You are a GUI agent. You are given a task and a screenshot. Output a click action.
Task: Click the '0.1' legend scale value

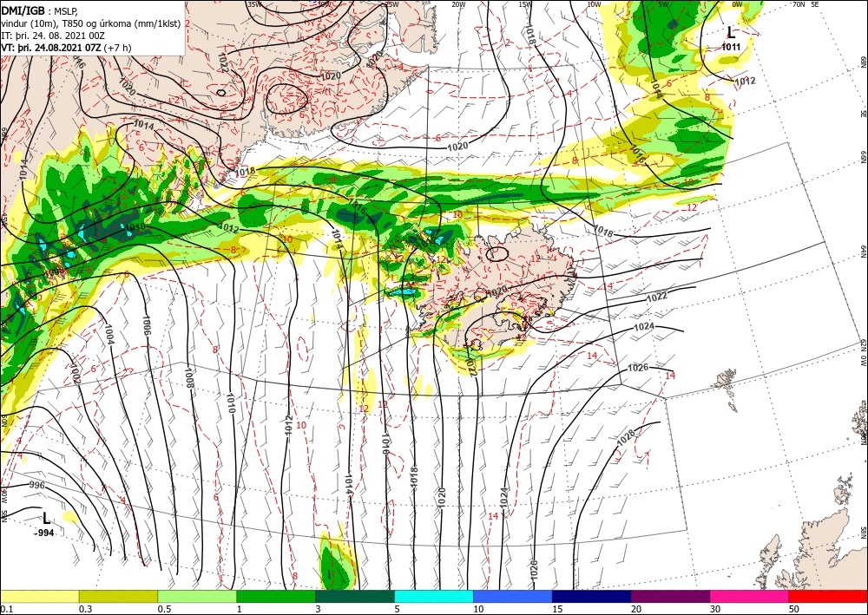click(5, 609)
